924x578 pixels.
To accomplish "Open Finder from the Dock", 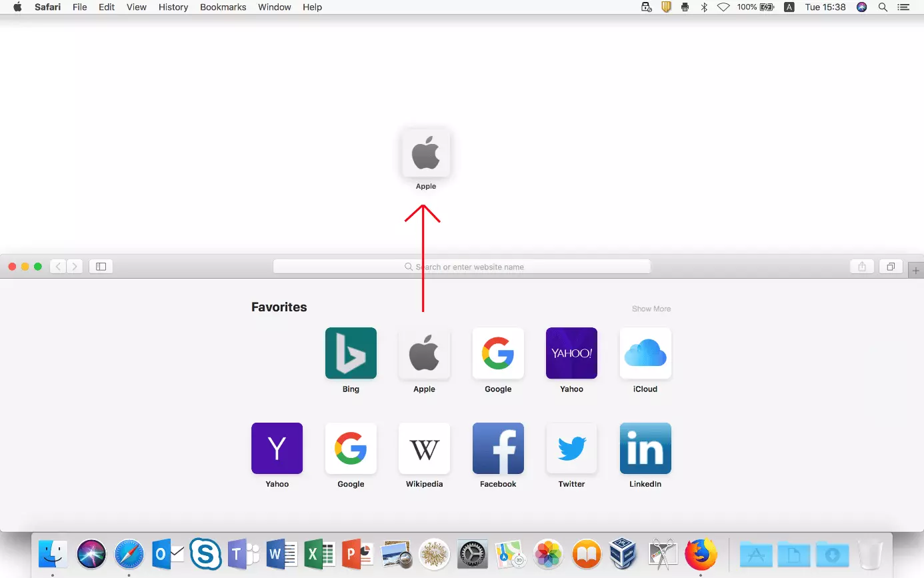I will [x=53, y=554].
